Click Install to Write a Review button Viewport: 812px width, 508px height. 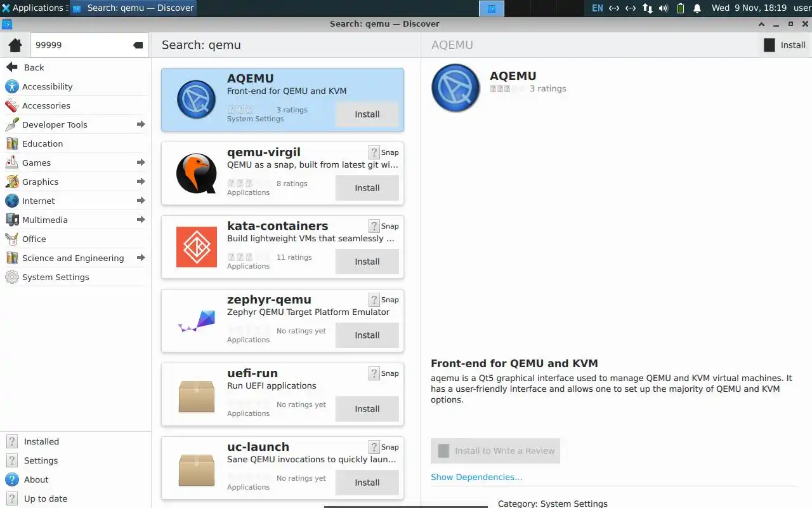495,451
